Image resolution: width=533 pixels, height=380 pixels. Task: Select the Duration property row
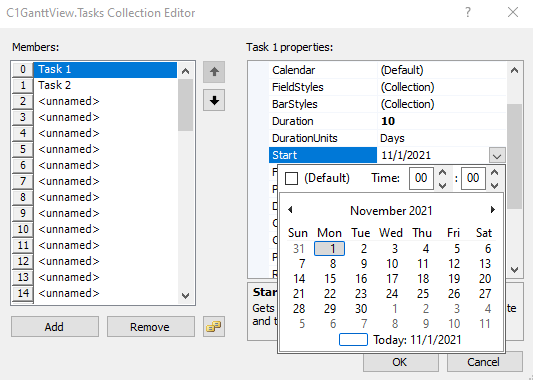click(388, 121)
